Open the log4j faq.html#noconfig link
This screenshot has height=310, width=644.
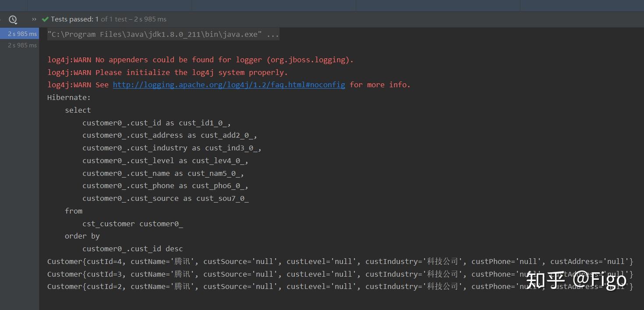(229, 84)
